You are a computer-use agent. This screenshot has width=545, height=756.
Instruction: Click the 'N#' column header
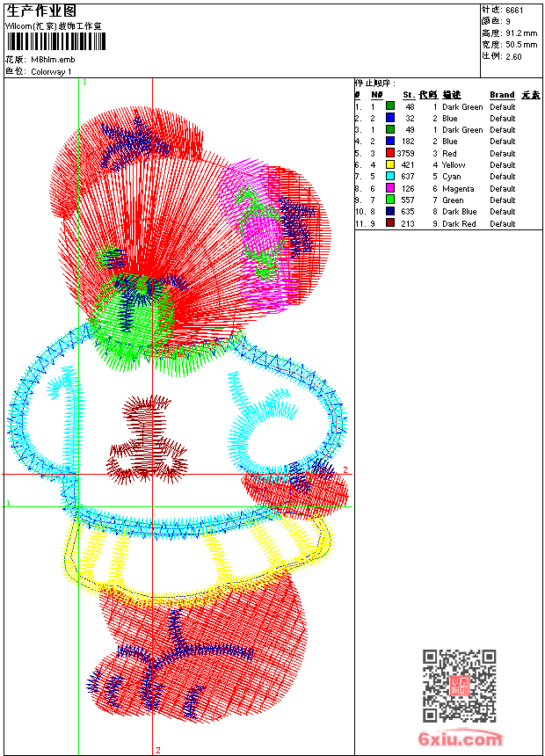pos(377,95)
